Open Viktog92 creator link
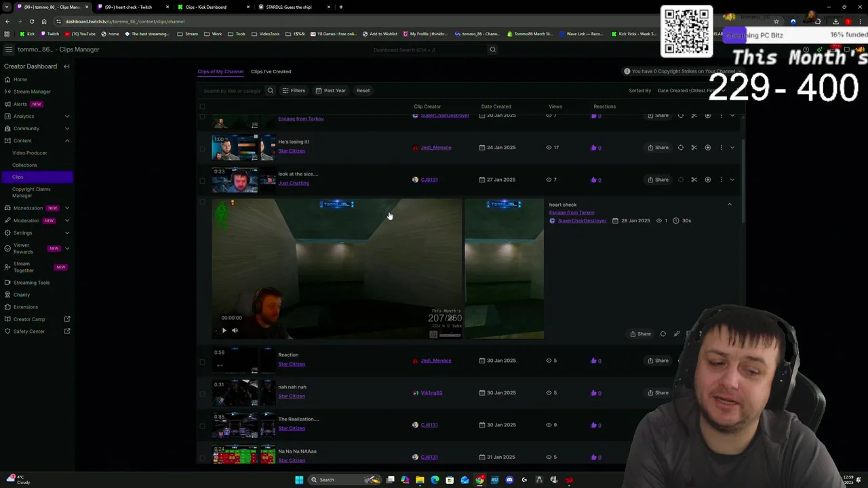 pyautogui.click(x=431, y=393)
